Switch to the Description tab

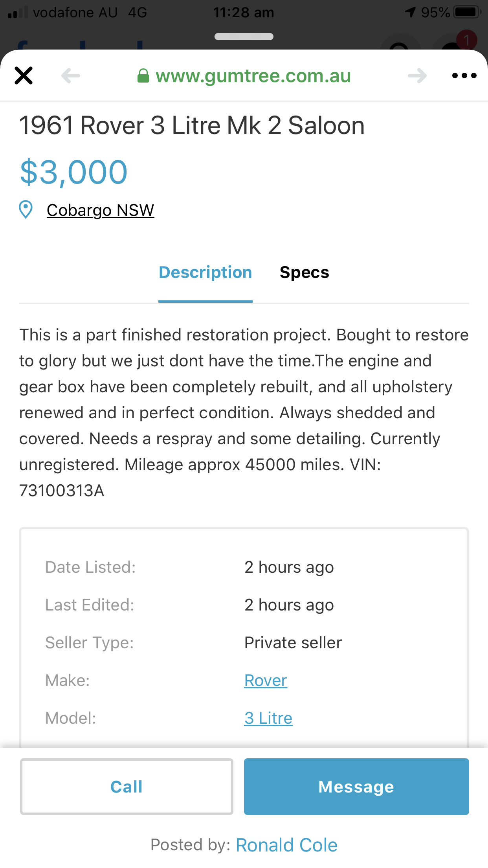pyautogui.click(x=205, y=272)
